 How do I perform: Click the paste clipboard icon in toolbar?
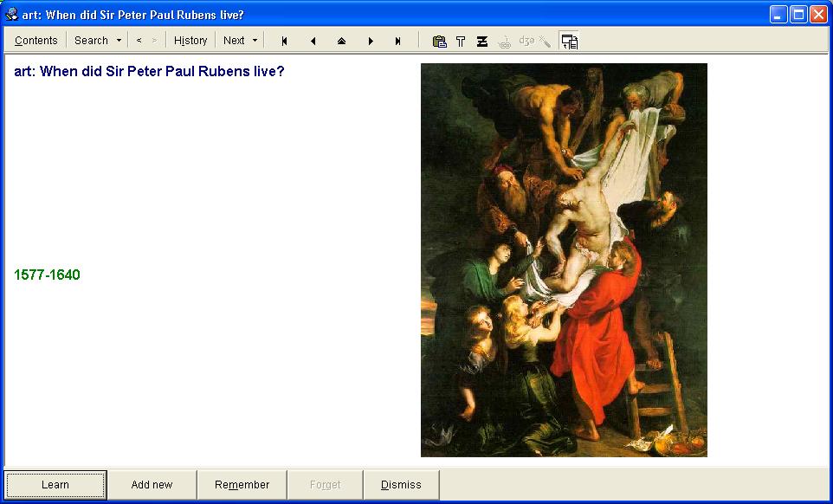[439, 41]
